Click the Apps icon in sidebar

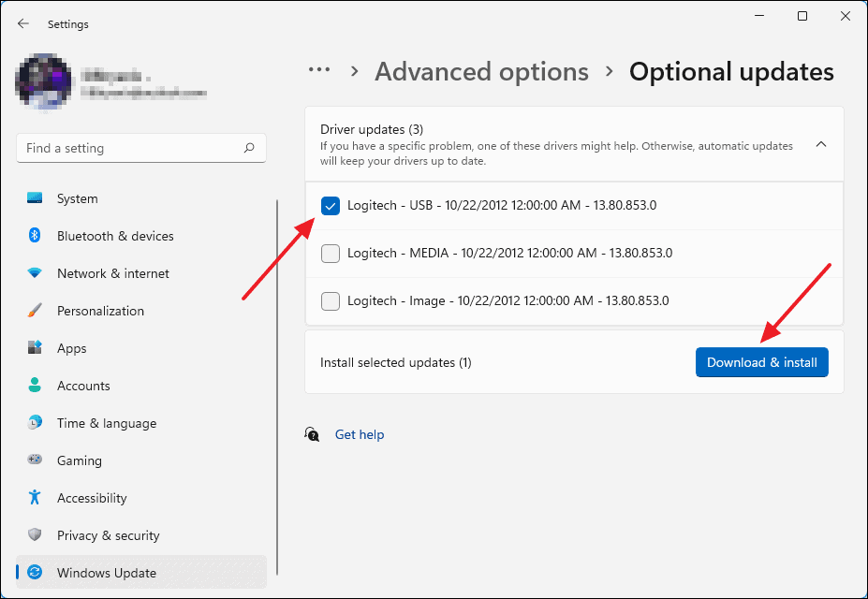35,348
